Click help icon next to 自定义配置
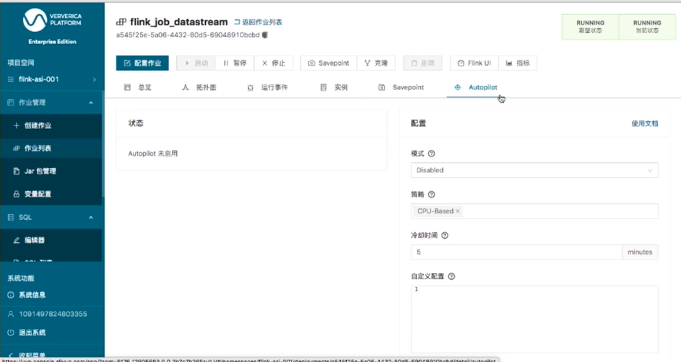Viewport: 682px width, 362px height. coord(451,276)
